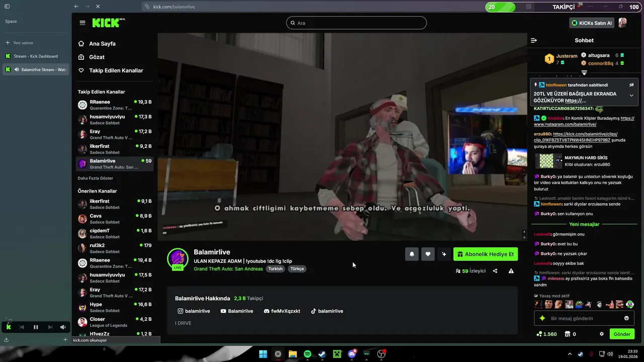Image resolution: width=644 pixels, height=362 pixels.
Task: Send message with Gönder button
Action: tap(622, 334)
